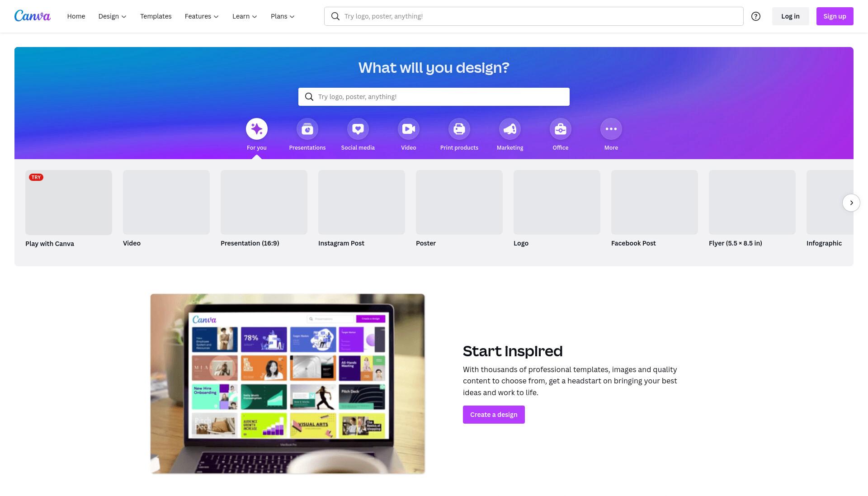Expand the Learn menu
This screenshot has width=868, height=496.
click(245, 16)
